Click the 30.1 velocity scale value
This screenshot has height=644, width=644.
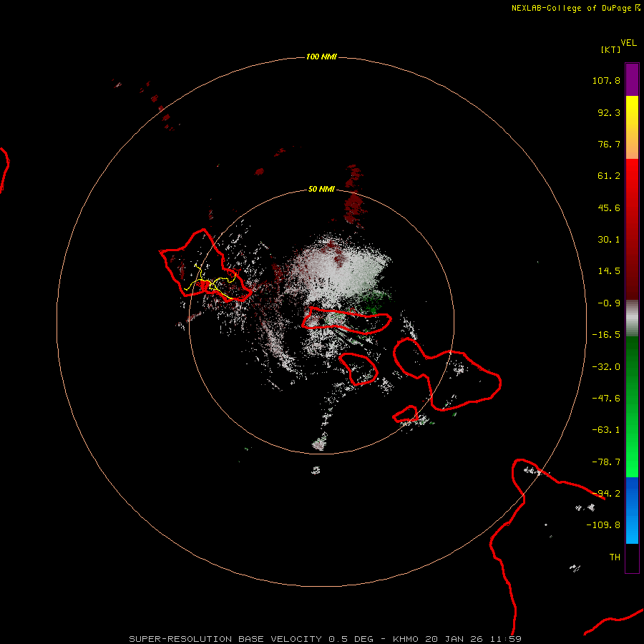(609, 240)
